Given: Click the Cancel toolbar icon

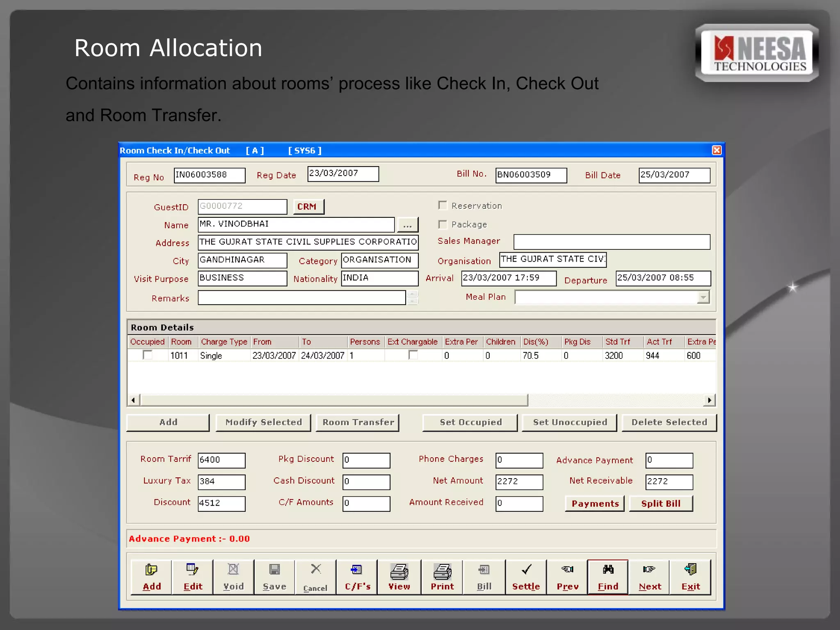Looking at the screenshot, I should [315, 577].
